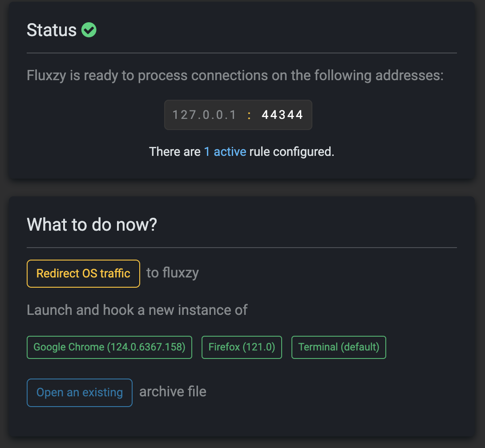Screen dimensions: 485x448
Task: Launch Firefox (121.0) hooked instance
Action: (242, 347)
